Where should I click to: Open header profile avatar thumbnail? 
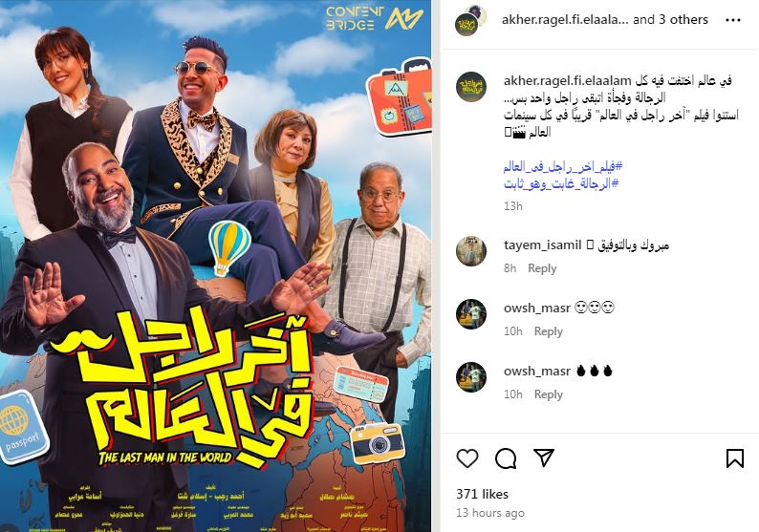470,20
